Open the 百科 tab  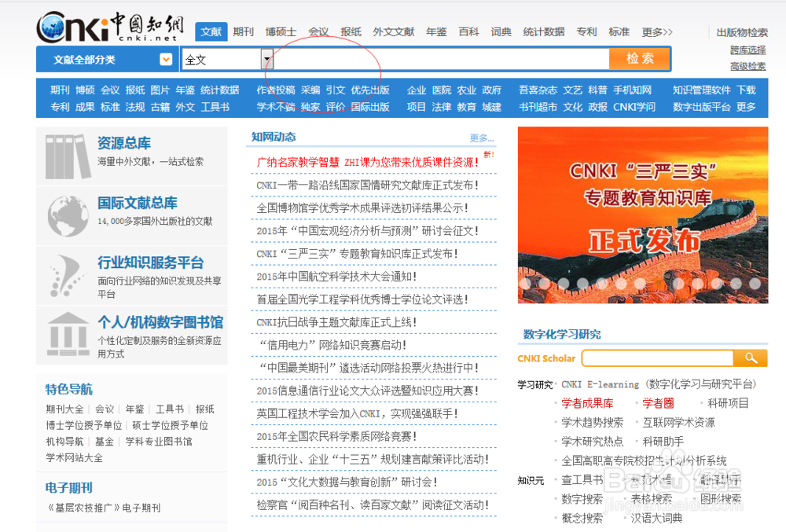[x=468, y=32]
